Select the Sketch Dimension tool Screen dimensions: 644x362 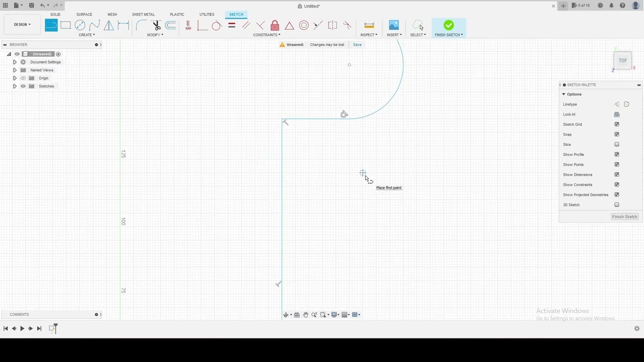coord(123,25)
